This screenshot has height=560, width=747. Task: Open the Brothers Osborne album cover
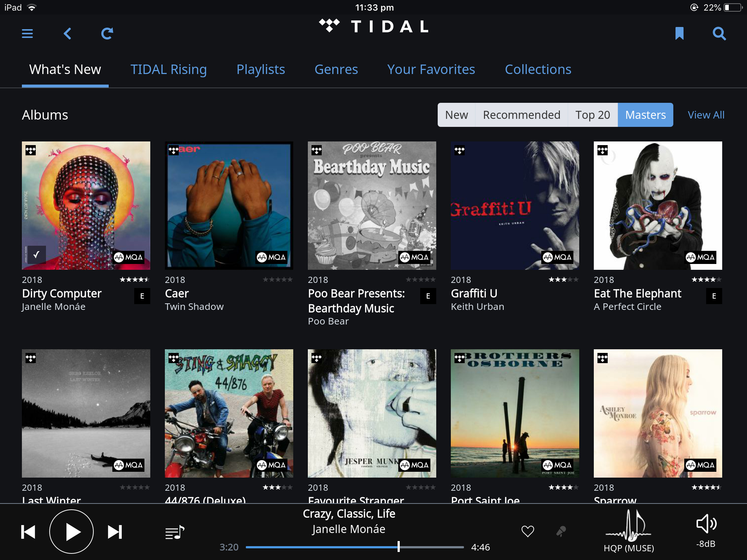click(515, 413)
